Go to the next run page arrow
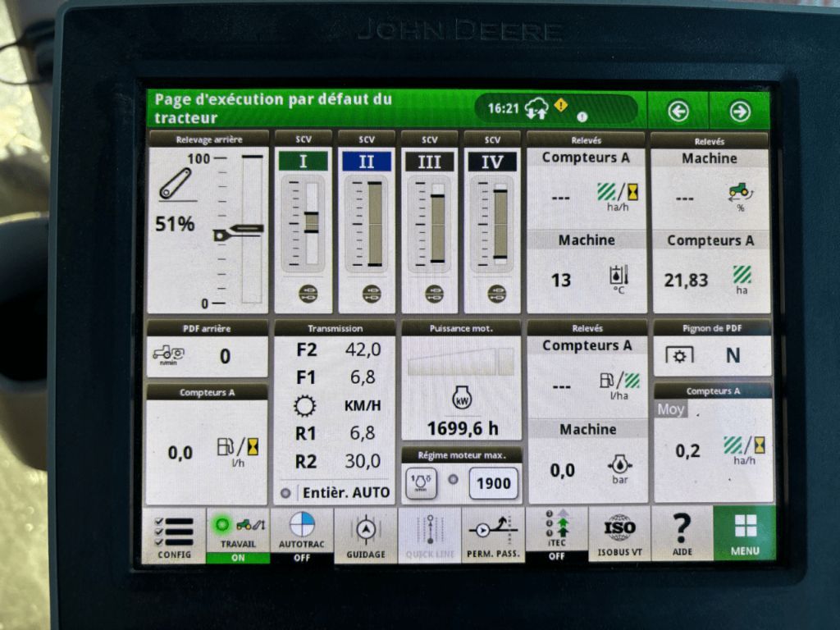The height and width of the screenshot is (630, 840). tap(739, 111)
